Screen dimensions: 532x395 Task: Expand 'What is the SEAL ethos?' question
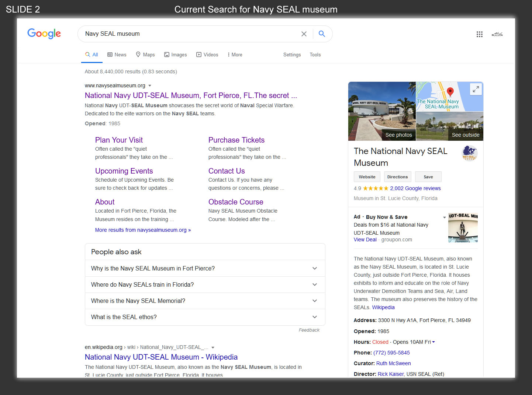[x=315, y=317]
